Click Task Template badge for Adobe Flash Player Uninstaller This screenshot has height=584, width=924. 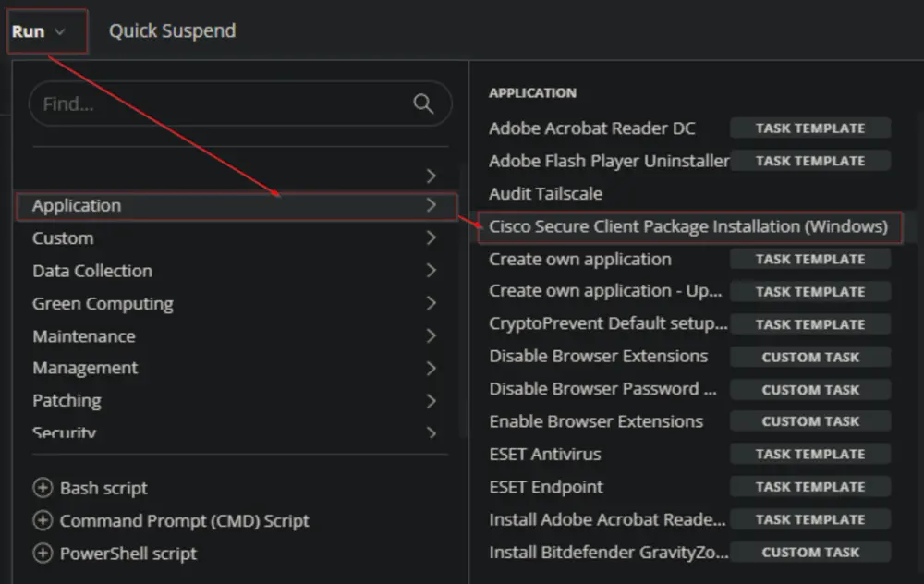coord(810,161)
